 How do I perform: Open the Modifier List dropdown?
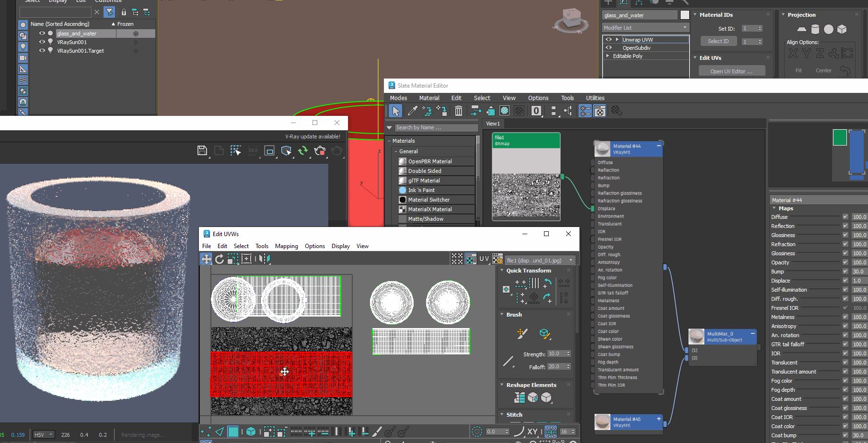(x=645, y=28)
